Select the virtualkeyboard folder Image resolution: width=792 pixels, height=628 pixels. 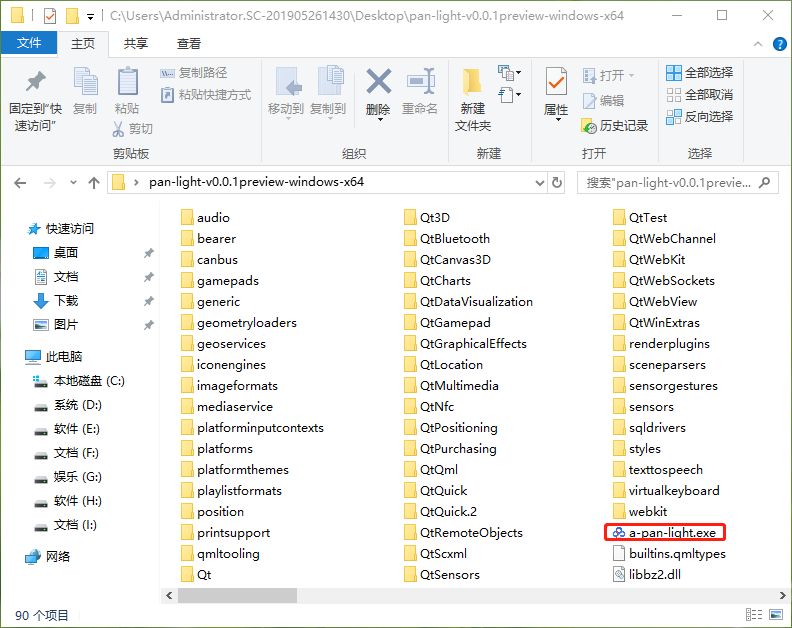[x=666, y=491]
